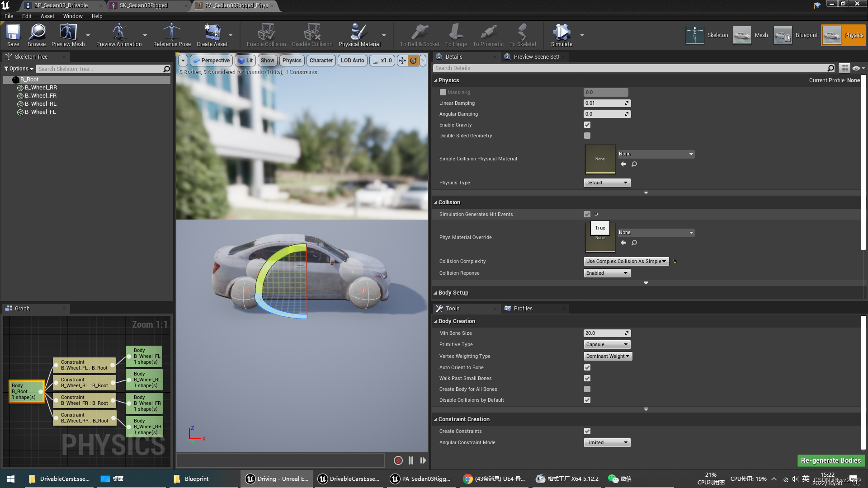Click the Simple Collision Physical Material swatch
This screenshot has height=488, width=868.
pos(600,159)
